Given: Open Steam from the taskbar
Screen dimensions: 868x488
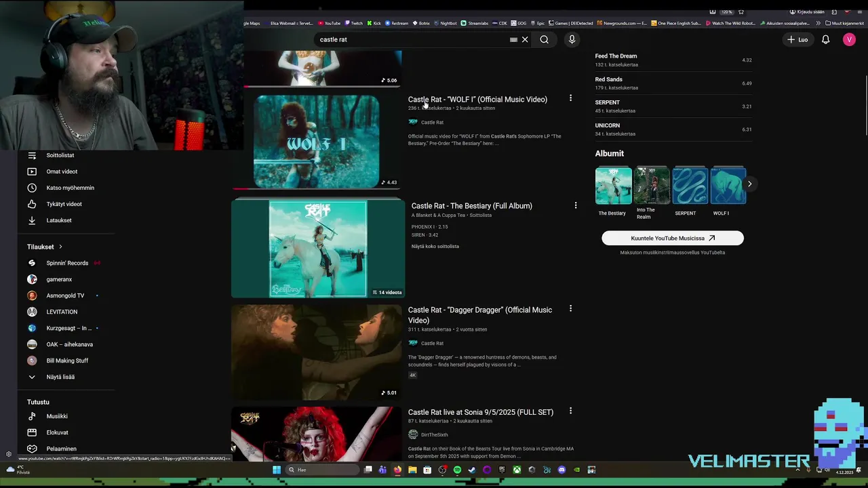Looking at the screenshot, I should tap(472, 470).
